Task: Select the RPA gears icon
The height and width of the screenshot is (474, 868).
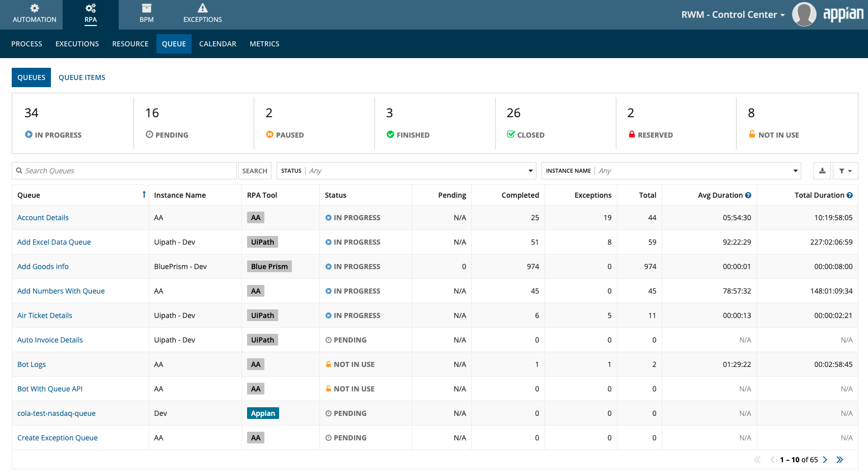Action: [91, 8]
